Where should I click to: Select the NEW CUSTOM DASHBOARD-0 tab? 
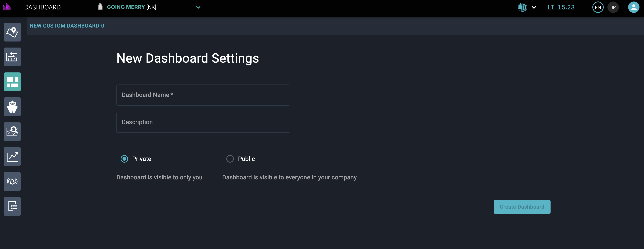click(67, 26)
